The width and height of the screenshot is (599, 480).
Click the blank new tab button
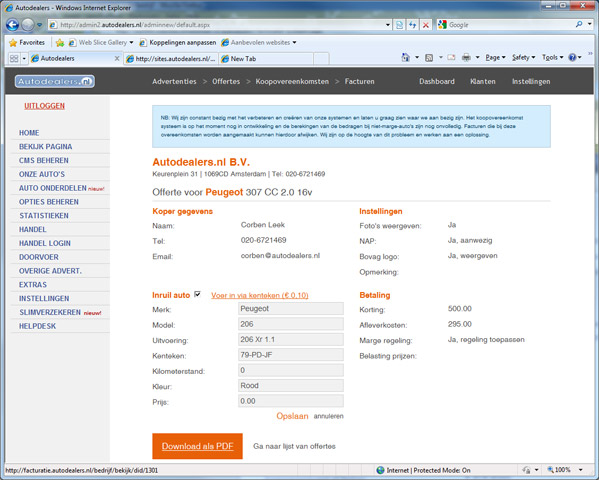pyautogui.click(x=321, y=59)
